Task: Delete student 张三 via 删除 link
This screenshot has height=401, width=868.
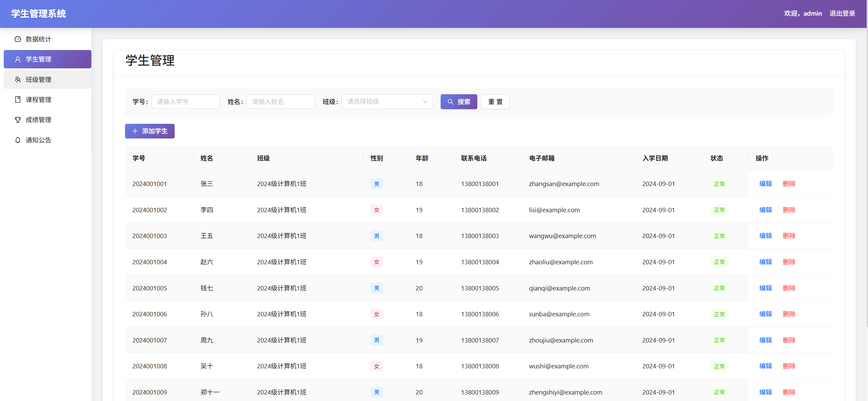Action: pyautogui.click(x=789, y=184)
